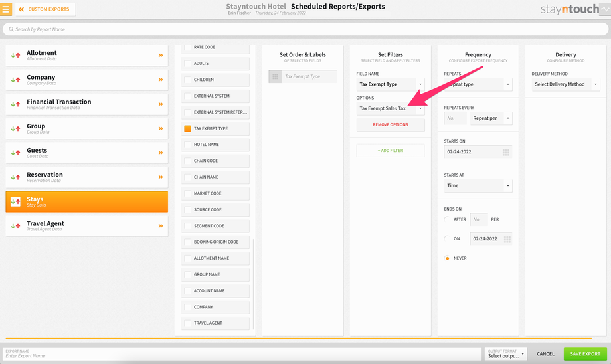Viewport: 611px width, 364px height.
Task: Click the Financial Transaction double-chevron icon
Action: click(x=161, y=104)
